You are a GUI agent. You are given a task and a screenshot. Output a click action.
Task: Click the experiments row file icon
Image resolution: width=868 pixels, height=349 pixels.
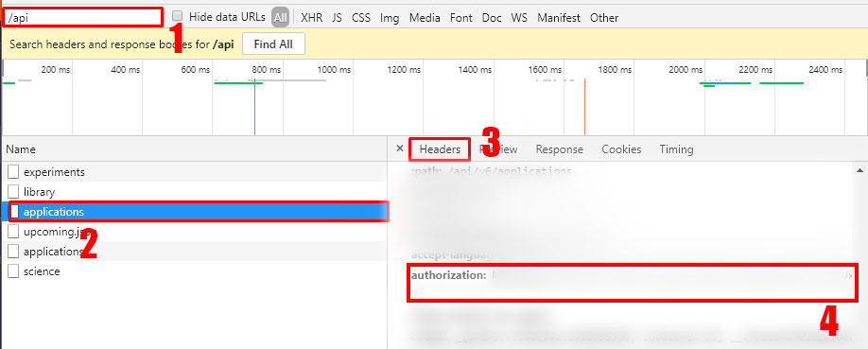click(x=13, y=172)
